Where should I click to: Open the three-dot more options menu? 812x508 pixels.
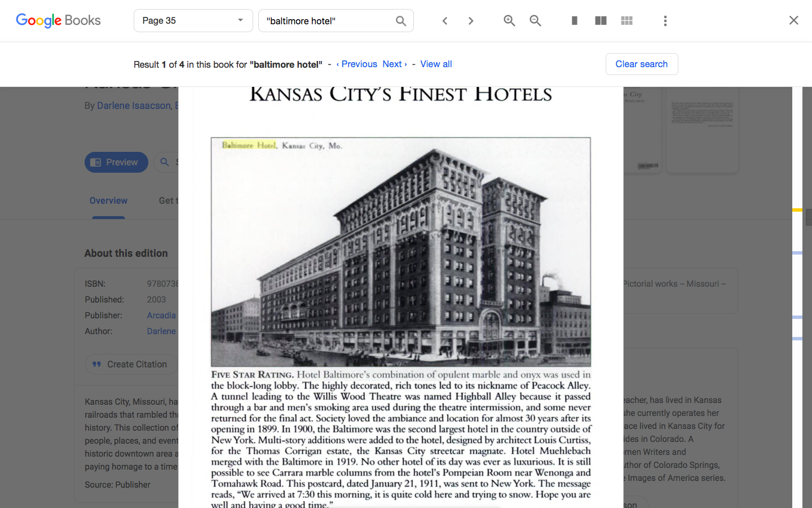[665, 21]
